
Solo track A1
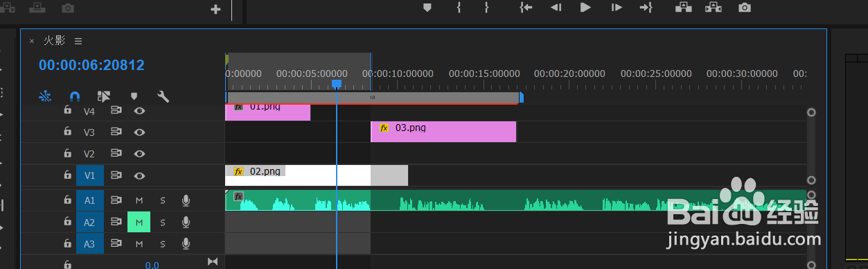[163, 200]
